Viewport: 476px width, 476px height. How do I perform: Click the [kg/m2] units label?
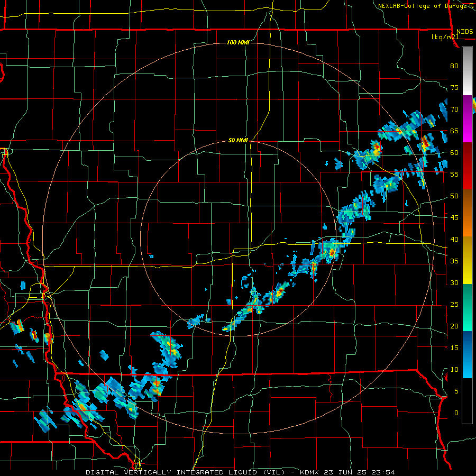(445, 37)
